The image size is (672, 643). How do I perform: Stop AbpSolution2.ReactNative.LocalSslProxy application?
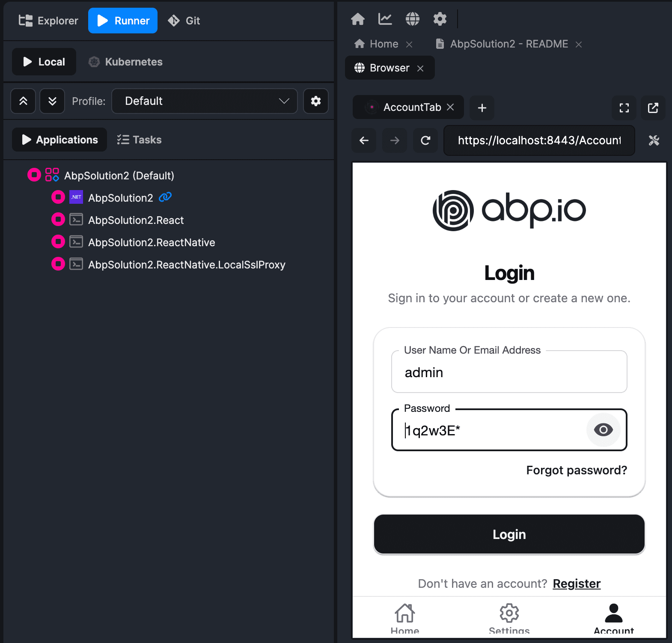tap(58, 264)
